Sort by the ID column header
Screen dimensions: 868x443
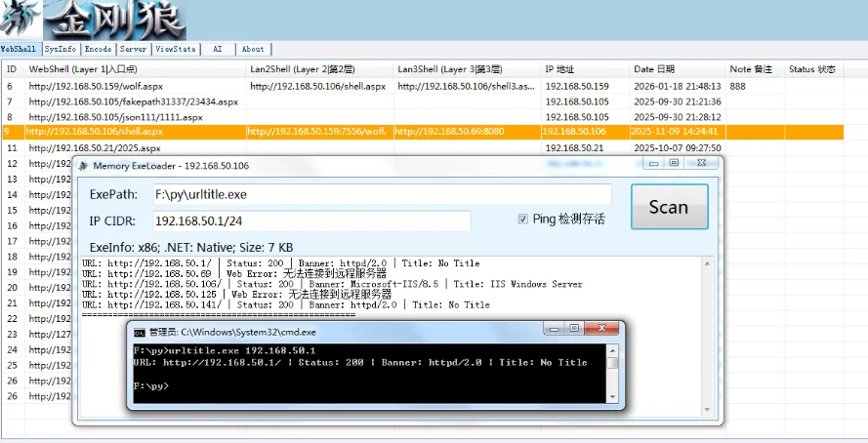[14, 69]
